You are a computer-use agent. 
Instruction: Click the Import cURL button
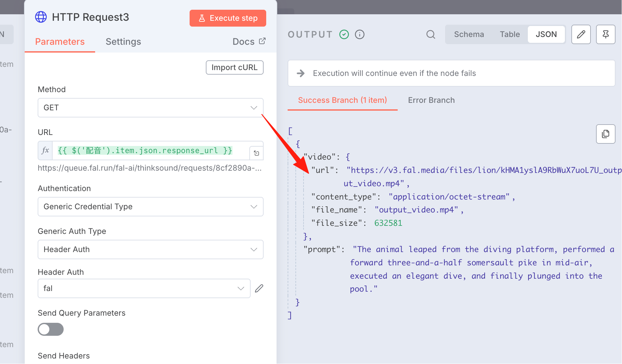pos(234,67)
